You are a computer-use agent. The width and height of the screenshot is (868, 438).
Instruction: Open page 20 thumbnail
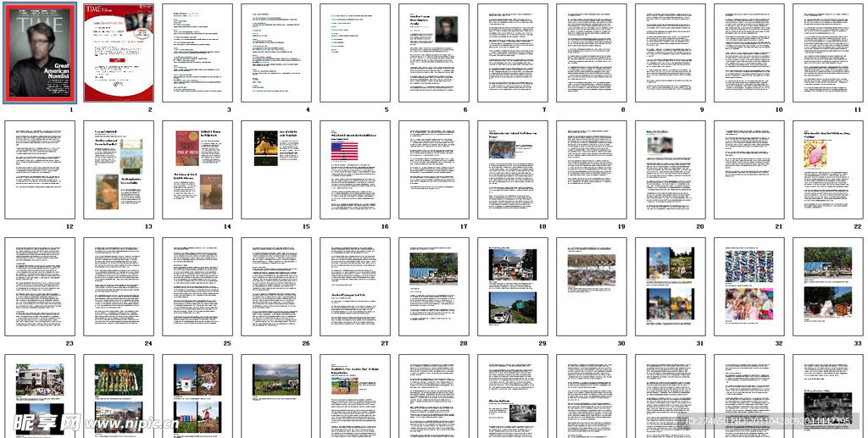[x=670, y=169]
